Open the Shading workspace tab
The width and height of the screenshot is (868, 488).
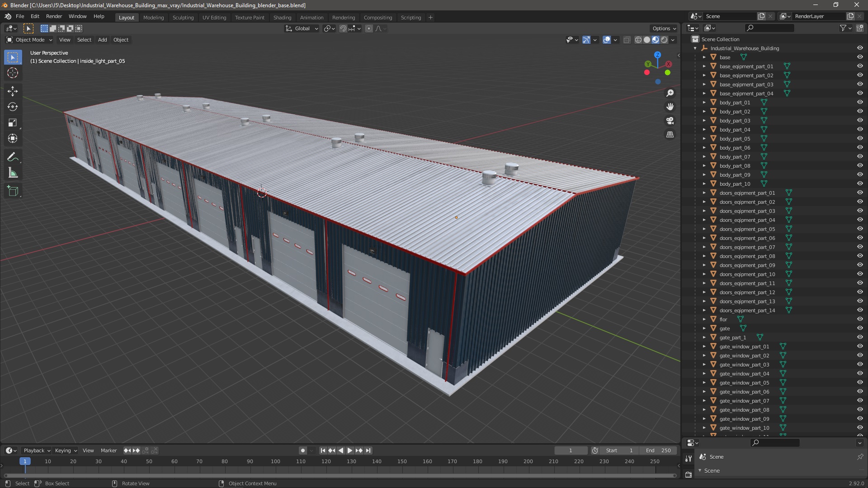coord(282,17)
